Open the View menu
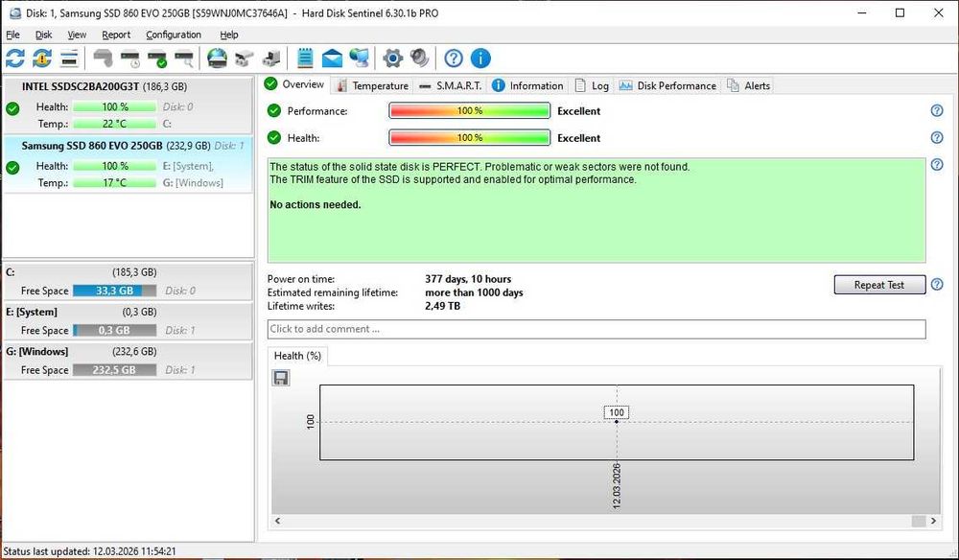Screen dimensions: 959x560 coord(77,35)
